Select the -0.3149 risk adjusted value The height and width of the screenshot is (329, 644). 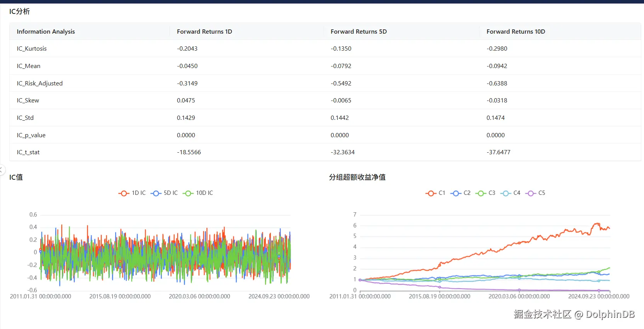[x=187, y=84]
